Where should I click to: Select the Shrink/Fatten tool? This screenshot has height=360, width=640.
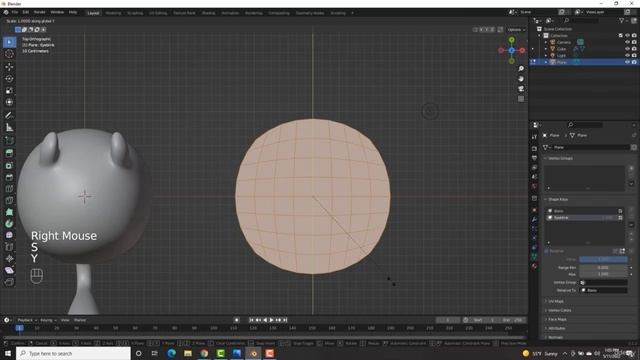(9, 258)
